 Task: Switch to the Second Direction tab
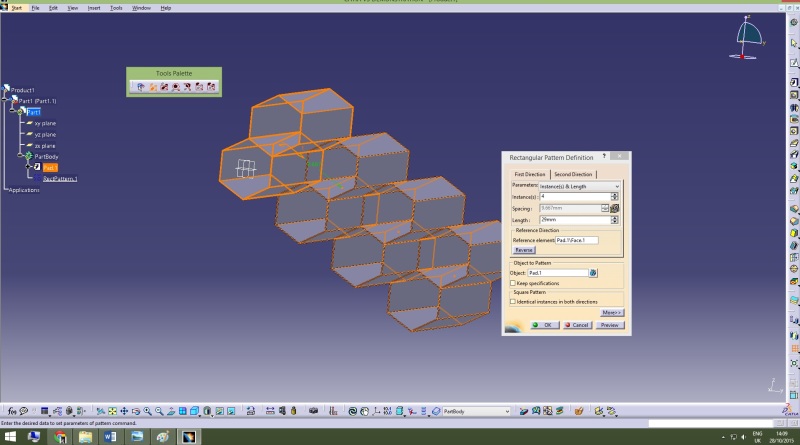[x=573, y=174]
